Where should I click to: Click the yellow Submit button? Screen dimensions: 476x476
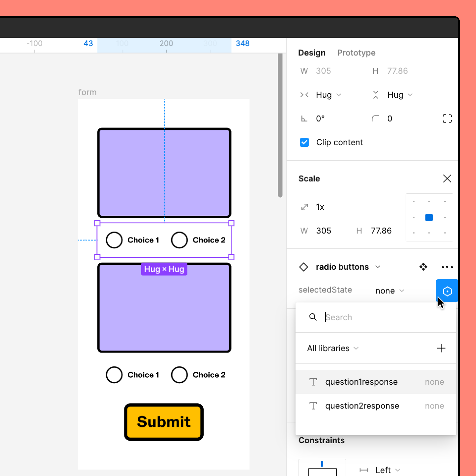tap(164, 422)
